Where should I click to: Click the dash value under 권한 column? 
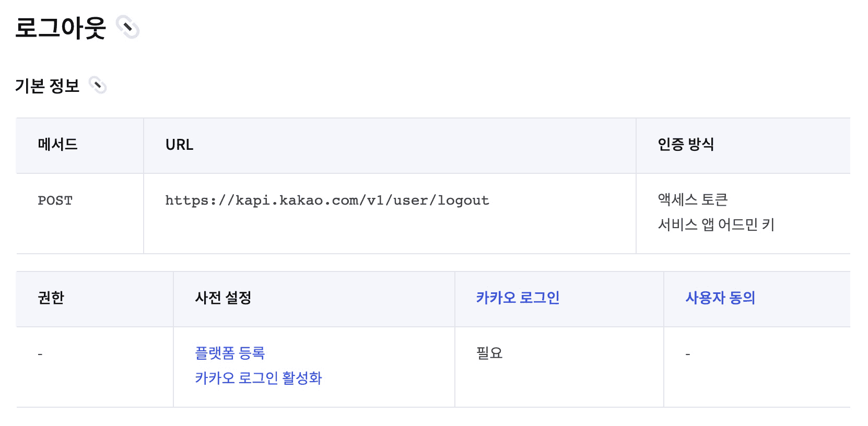click(x=40, y=354)
